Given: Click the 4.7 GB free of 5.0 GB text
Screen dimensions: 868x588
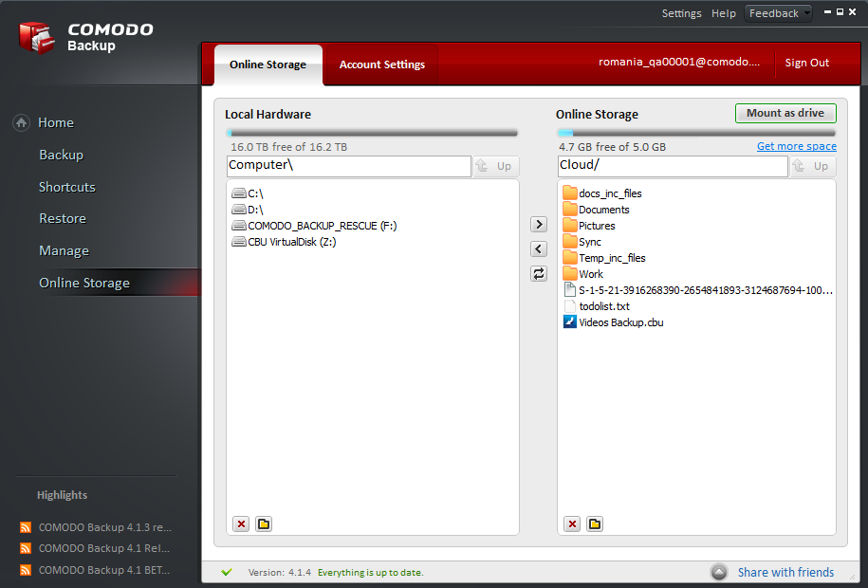Looking at the screenshot, I should 612,147.
